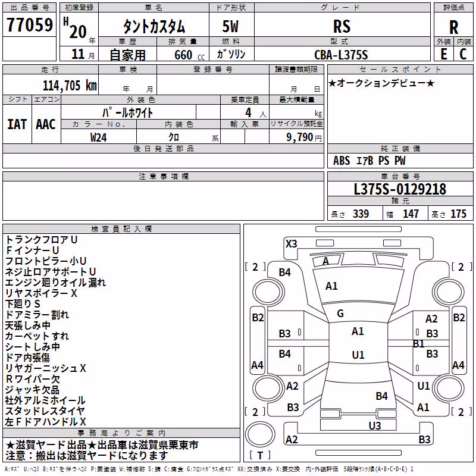
Task: Select lot number 77059
Action: coord(30,25)
